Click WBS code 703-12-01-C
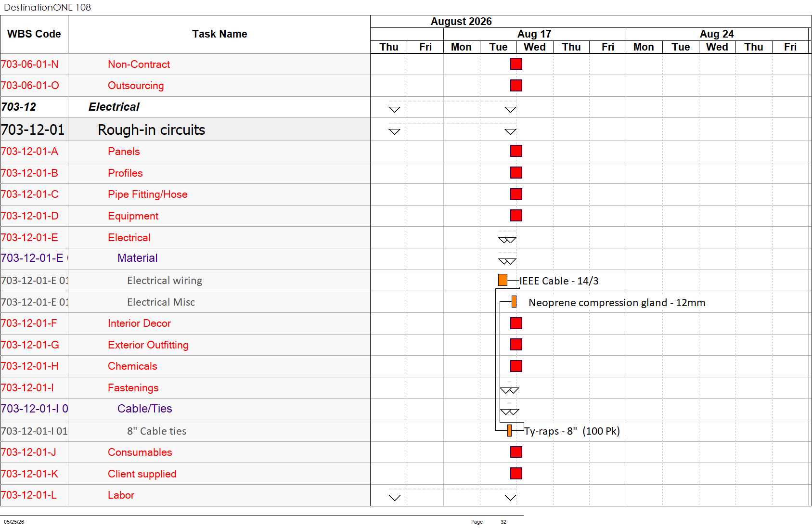The height and width of the screenshot is (528, 812). click(x=30, y=194)
